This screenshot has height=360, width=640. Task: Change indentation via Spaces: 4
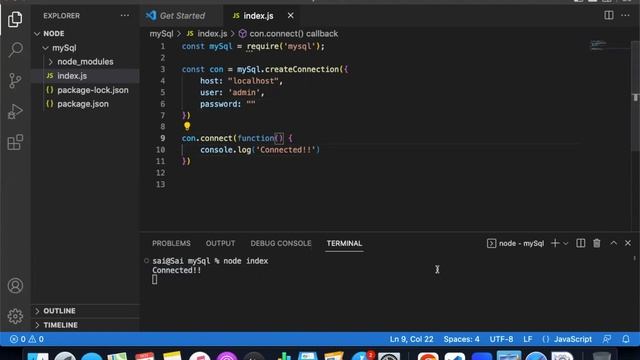(x=462, y=339)
